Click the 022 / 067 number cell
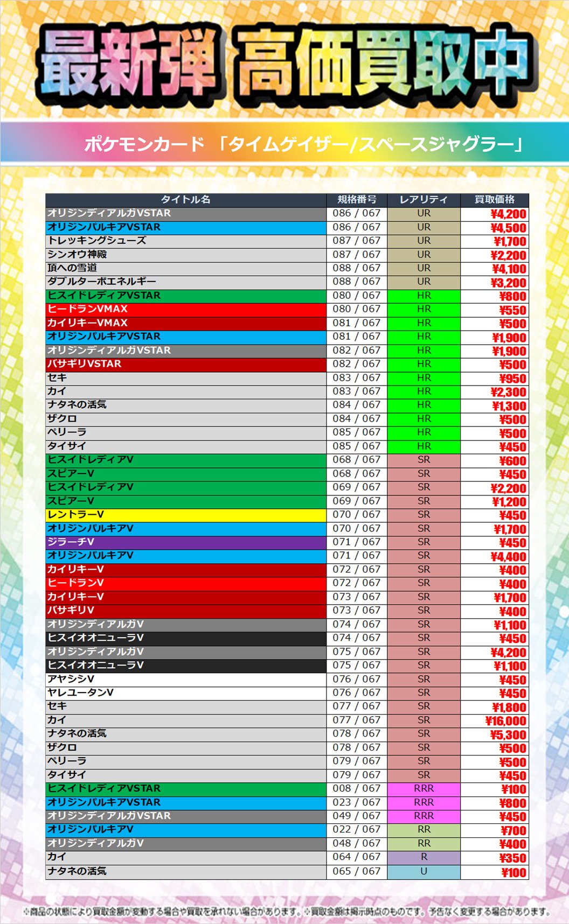This screenshot has height=924, width=569. (357, 830)
